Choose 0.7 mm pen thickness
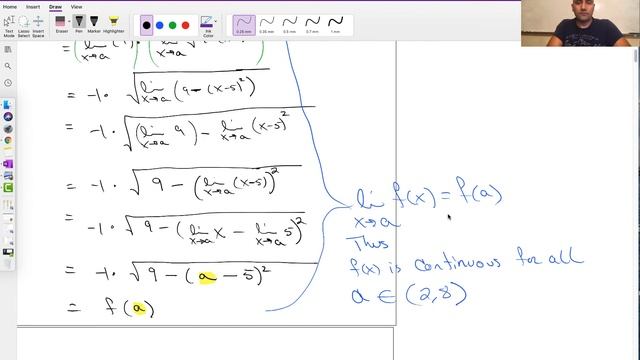 point(313,25)
